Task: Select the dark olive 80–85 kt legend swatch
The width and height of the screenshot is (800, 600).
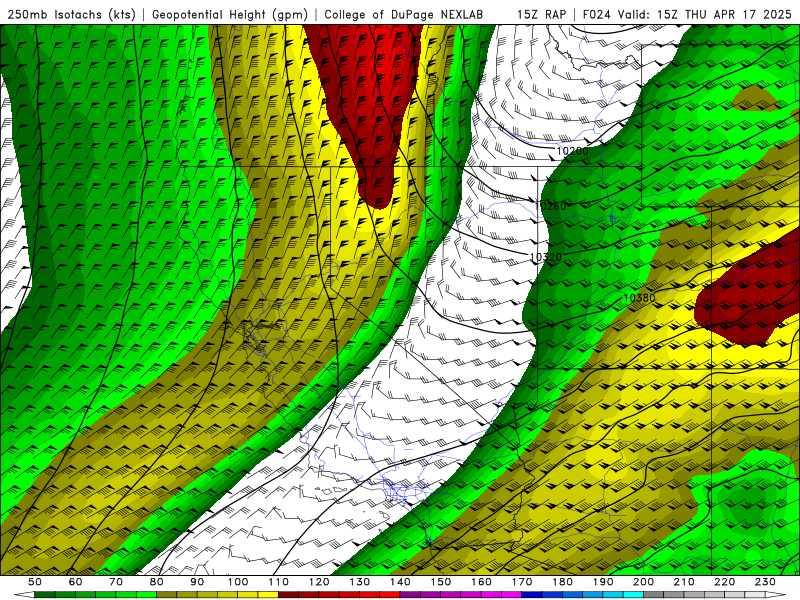Action: click(166, 595)
